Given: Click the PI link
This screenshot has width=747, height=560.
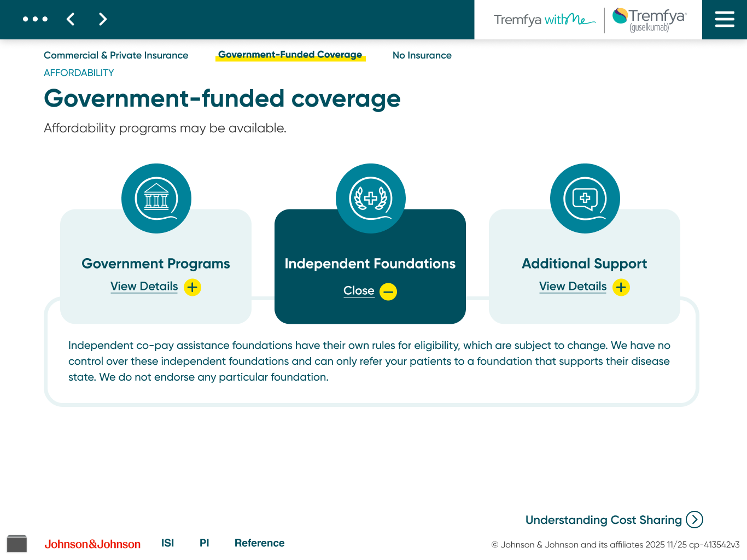Looking at the screenshot, I should click(x=204, y=542).
